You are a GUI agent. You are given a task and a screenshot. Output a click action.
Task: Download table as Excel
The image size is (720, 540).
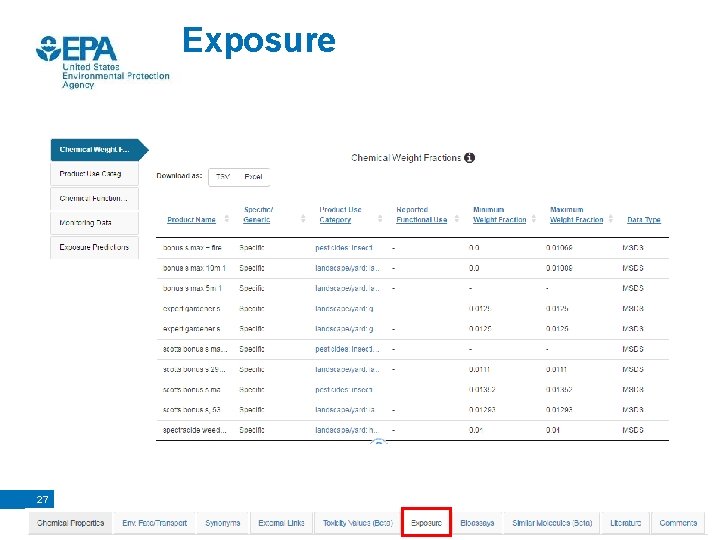click(x=253, y=177)
